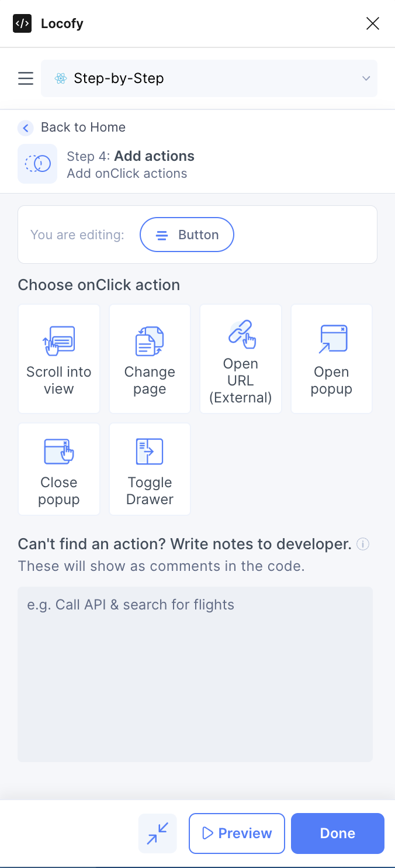Click the Locofy logo icon

point(22,23)
